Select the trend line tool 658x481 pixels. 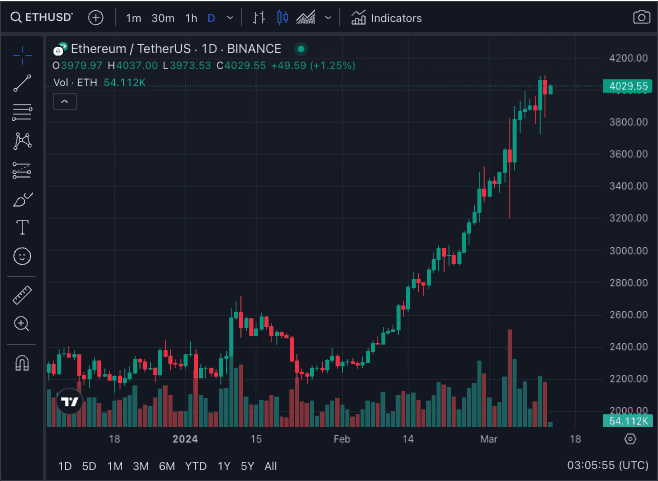22,83
